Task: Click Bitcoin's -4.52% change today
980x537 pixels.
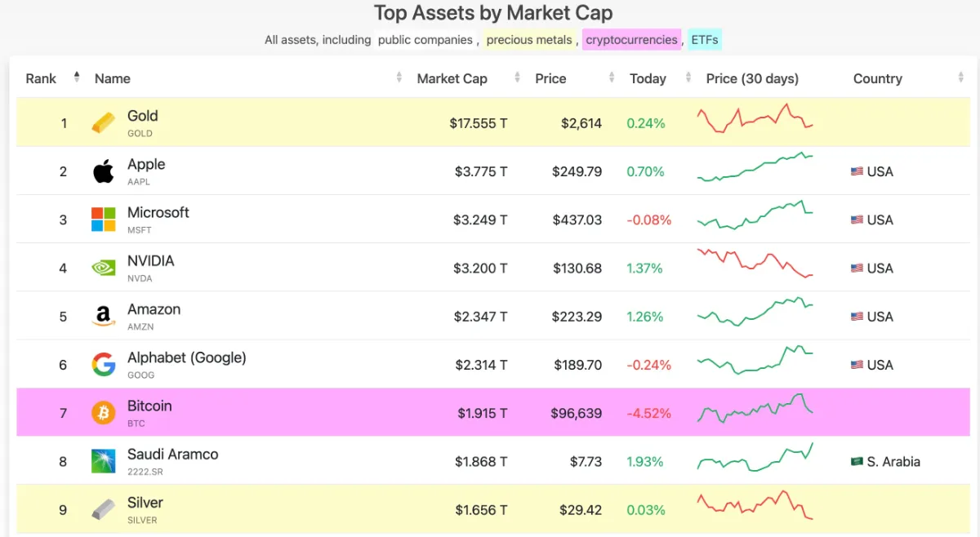Action: [x=649, y=413]
